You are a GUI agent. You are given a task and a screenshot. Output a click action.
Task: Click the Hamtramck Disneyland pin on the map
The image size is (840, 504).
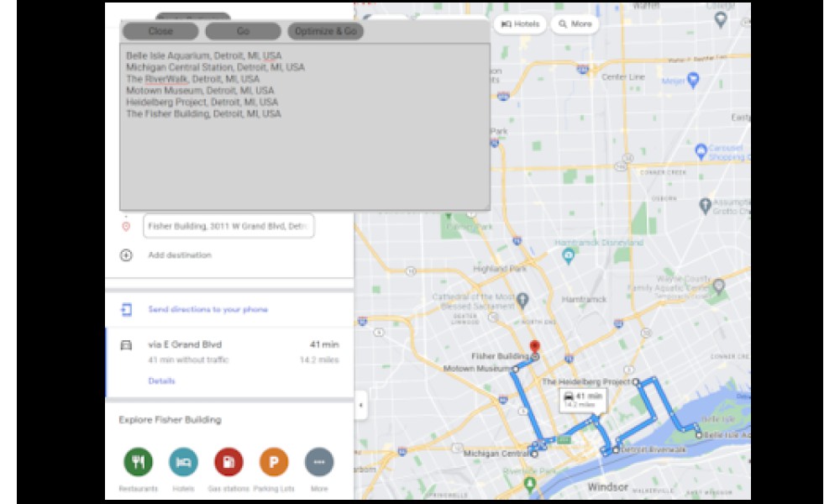[569, 256]
